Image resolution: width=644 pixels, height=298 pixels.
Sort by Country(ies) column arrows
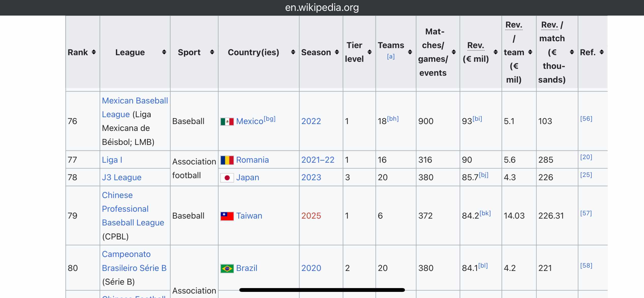[x=293, y=52]
